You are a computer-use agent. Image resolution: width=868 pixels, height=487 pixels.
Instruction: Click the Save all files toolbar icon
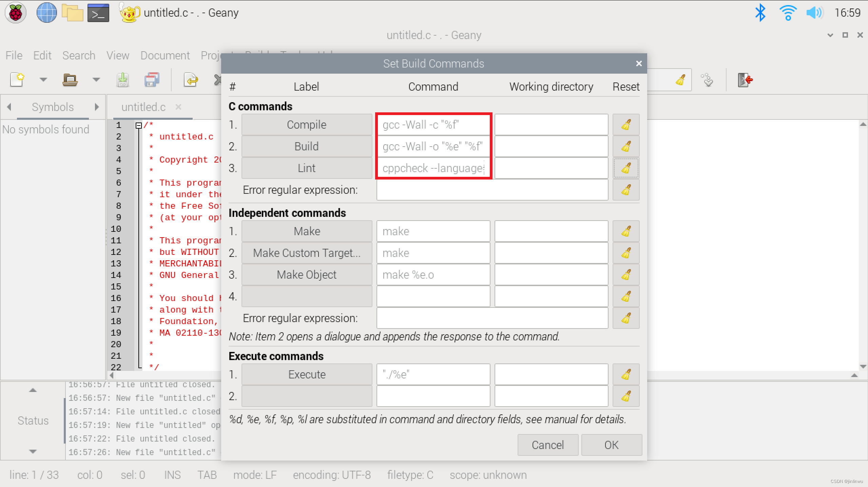pyautogui.click(x=152, y=80)
